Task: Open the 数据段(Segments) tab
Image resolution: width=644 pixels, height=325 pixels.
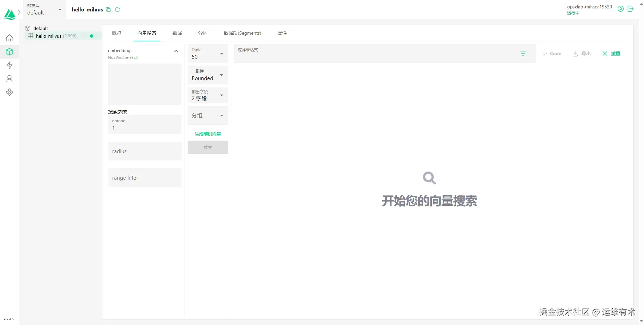Action: 242,33
